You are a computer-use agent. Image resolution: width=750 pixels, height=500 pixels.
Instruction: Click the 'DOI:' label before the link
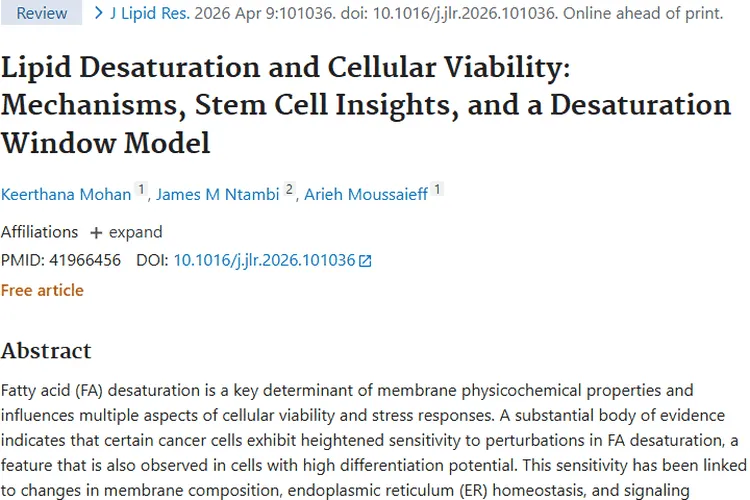click(152, 260)
